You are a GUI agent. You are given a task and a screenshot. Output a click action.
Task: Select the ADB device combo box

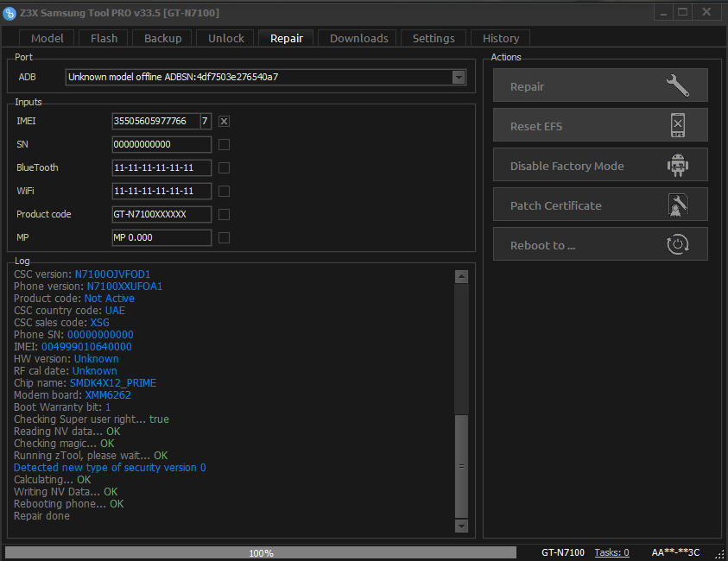(x=266, y=77)
